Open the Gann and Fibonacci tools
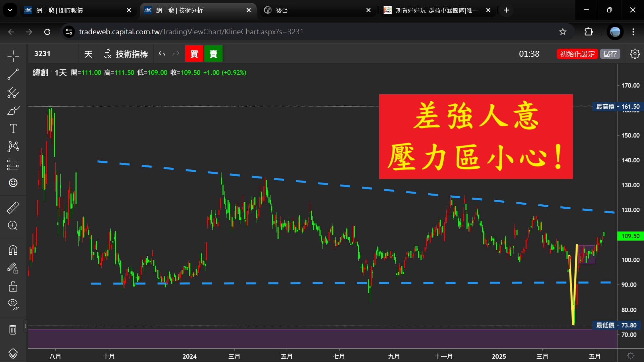This screenshot has width=644, height=362. (13, 92)
